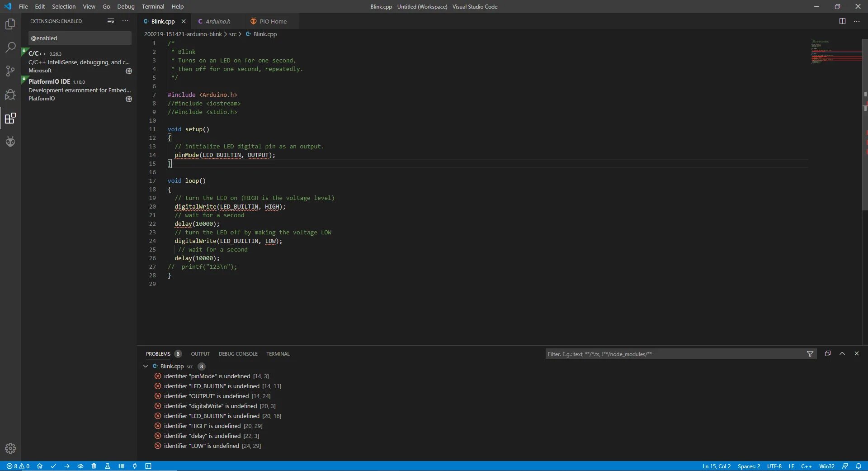Open more actions in Extensions panel
The image size is (868, 471).
(125, 21)
